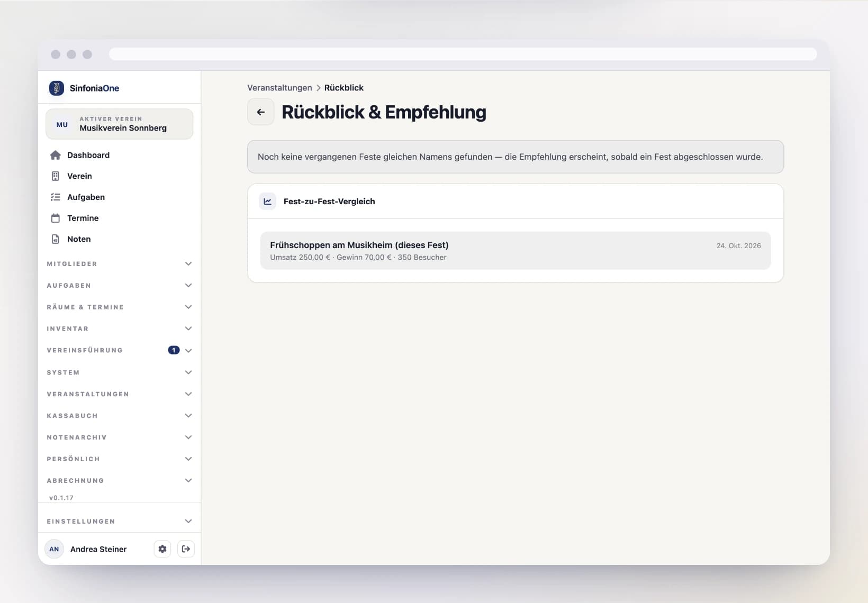The width and height of the screenshot is (868, 603).
Task: Click the Verein building icon
Action: 56,176
